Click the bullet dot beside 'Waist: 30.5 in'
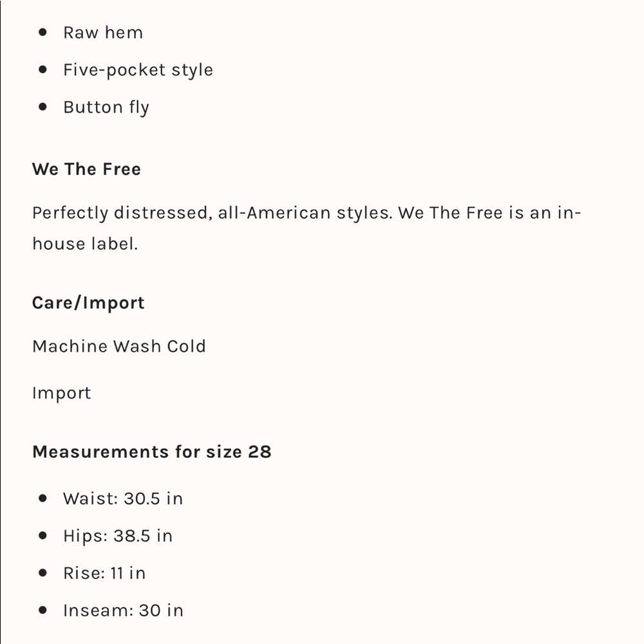This screenshot has width=644, height=644. click(x=43, y=498)
